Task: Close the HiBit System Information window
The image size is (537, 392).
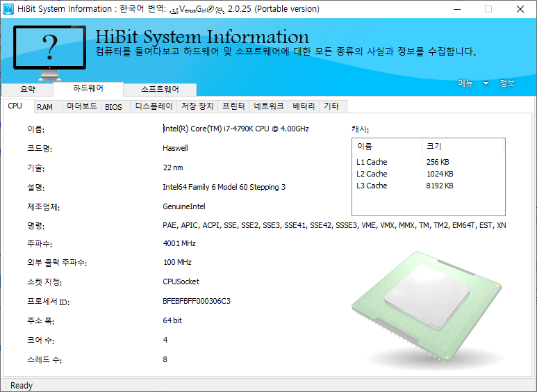Action: click(520, 9)
